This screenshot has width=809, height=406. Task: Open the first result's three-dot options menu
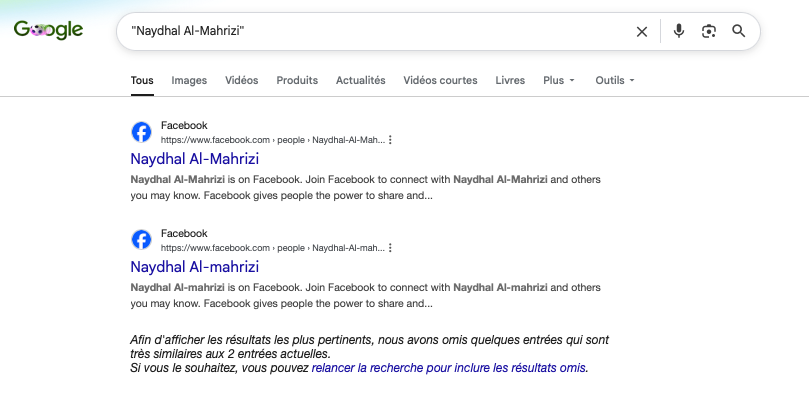(391, 140)
